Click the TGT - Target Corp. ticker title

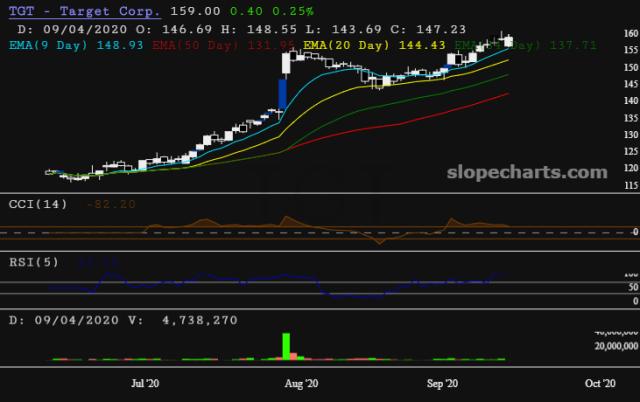(82, 10)
